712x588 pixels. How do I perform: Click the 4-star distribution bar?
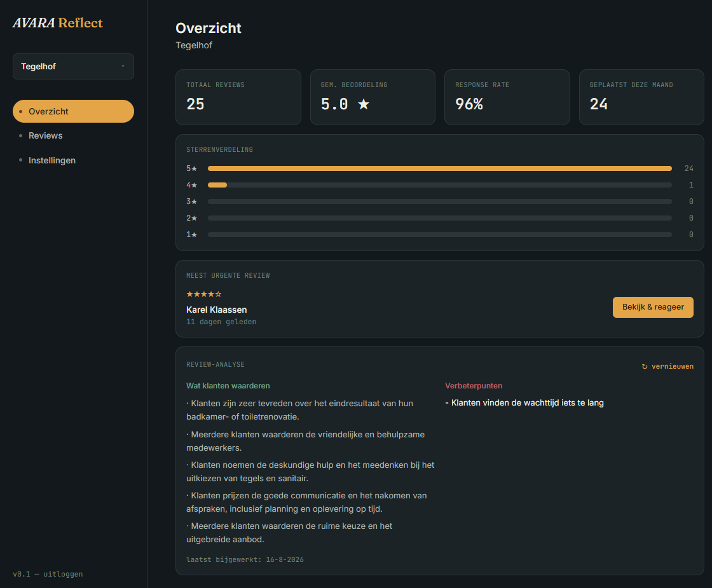coord(439,185)
